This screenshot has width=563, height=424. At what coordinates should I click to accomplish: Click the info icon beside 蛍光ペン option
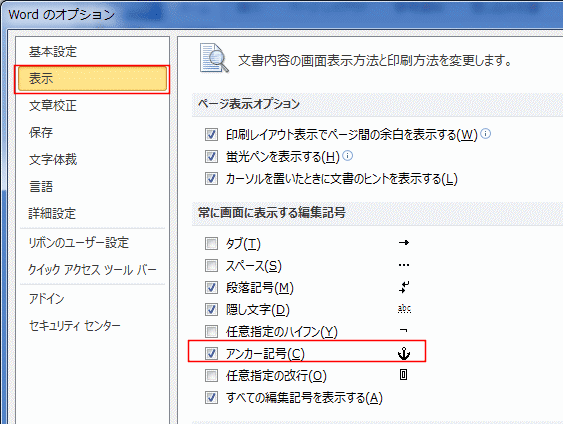[348, 156]
